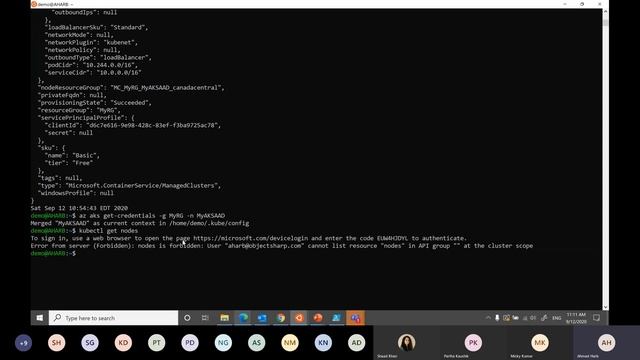Select the participant tile with photo
Image resolution: width=640 pixels, height=360 pixels.
pos(407,343)
